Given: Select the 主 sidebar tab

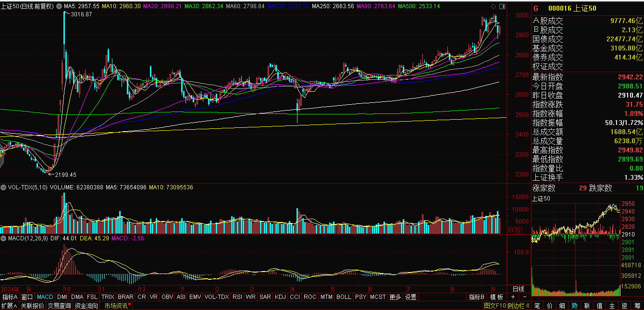Looking at the screenshot, I should (612, 306).
